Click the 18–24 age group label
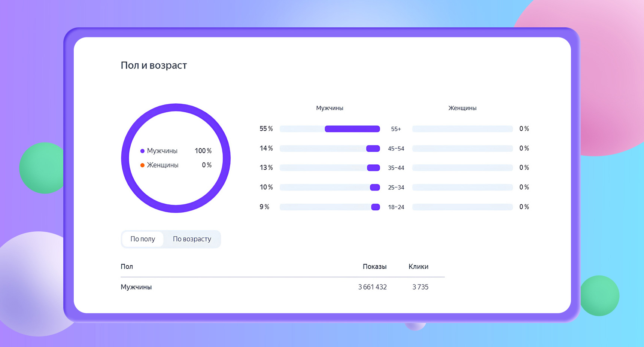 (396, 207)
